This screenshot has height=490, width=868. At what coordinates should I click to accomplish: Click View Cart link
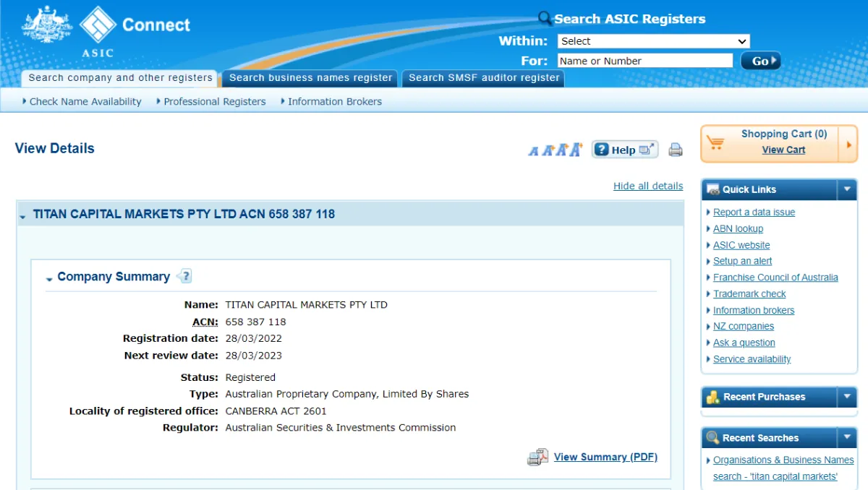[783, 150]
